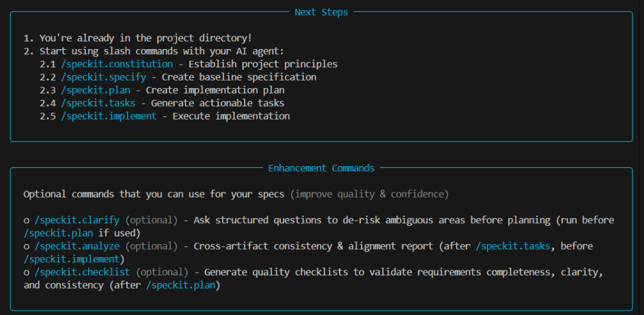
Task: Click the "Next Steps" panel title
Action: 321,12
